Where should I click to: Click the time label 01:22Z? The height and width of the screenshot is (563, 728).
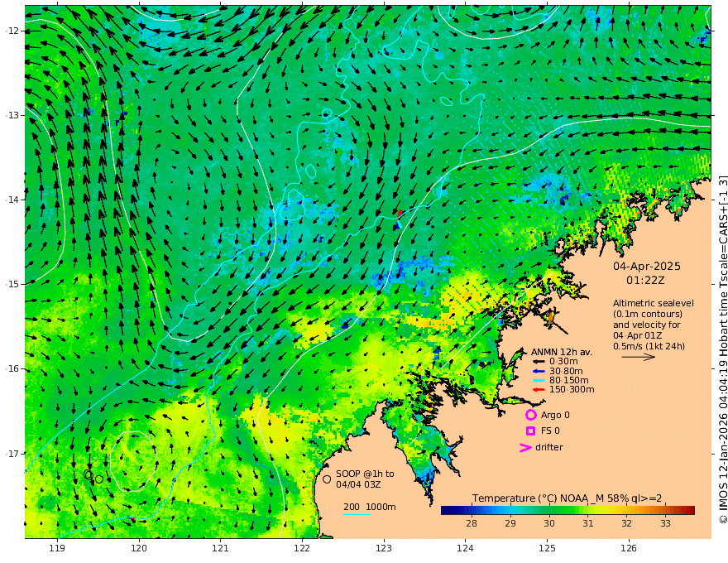(x=645, y=281)
